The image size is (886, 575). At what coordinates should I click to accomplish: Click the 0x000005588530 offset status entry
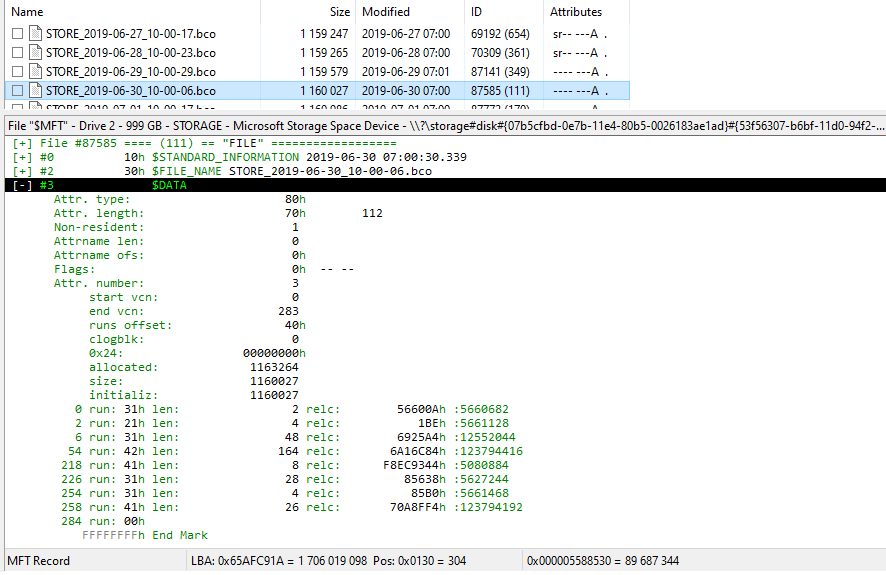point(603,561)
